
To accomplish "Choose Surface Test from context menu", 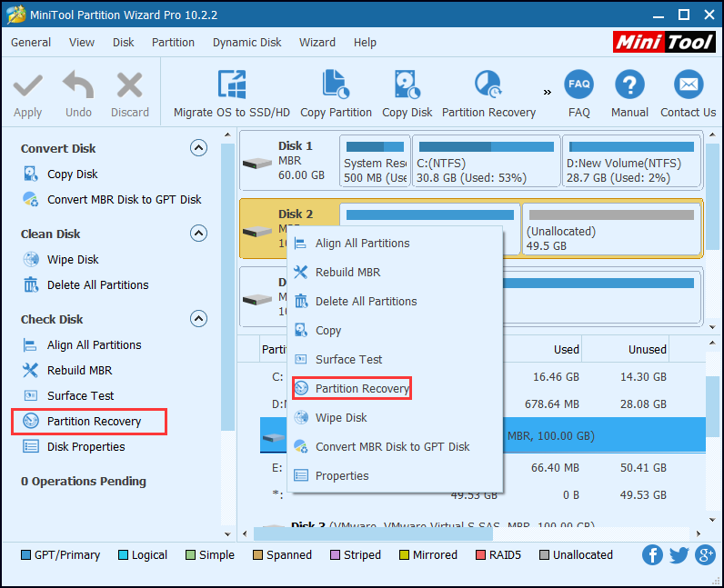I will click(395, 360).
